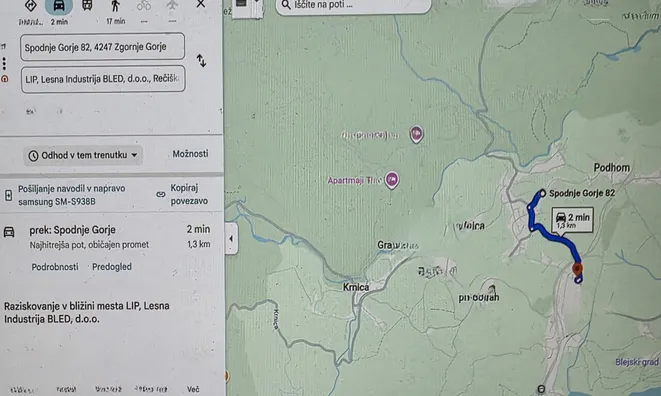Open Podrobnosti route details
Viewport: 661px width, 396px height.
tap(55, 267)
